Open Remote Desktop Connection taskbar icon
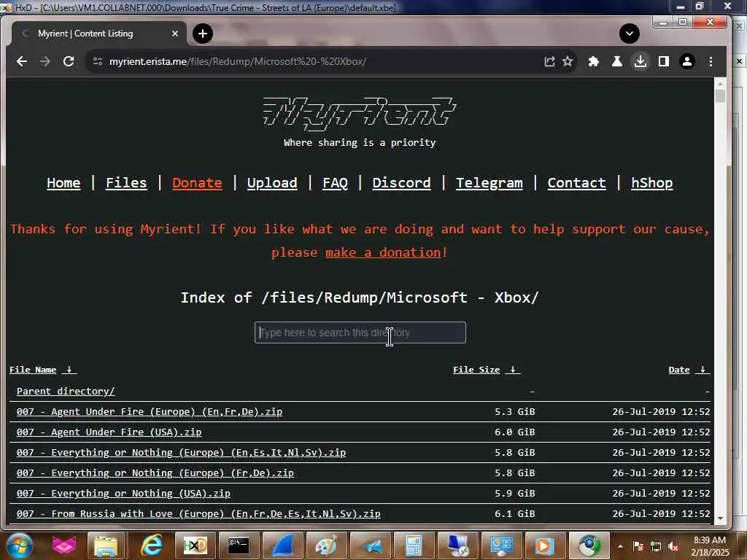 (x=457, y=545)
